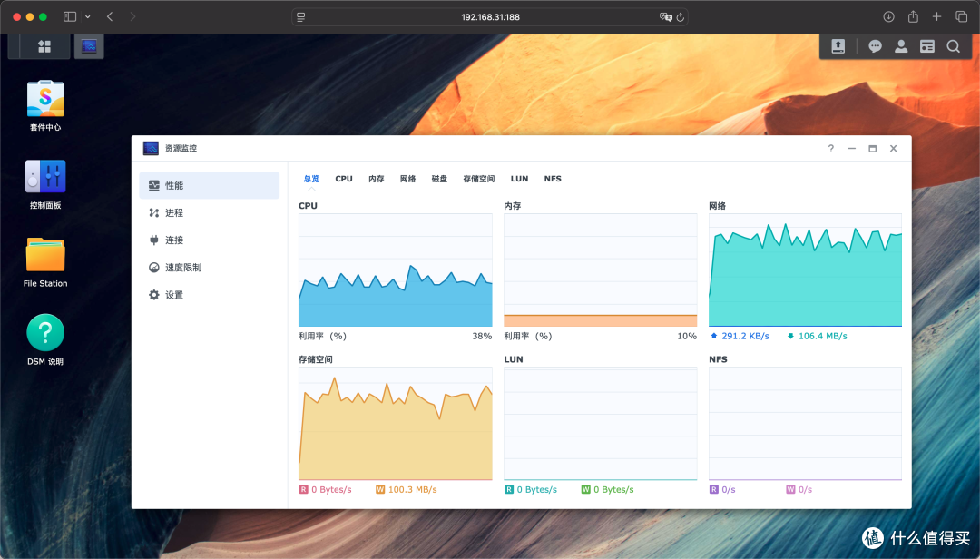Switch to the CPU tab
This screenshot has height=559, width=980.
coord(344,179)
